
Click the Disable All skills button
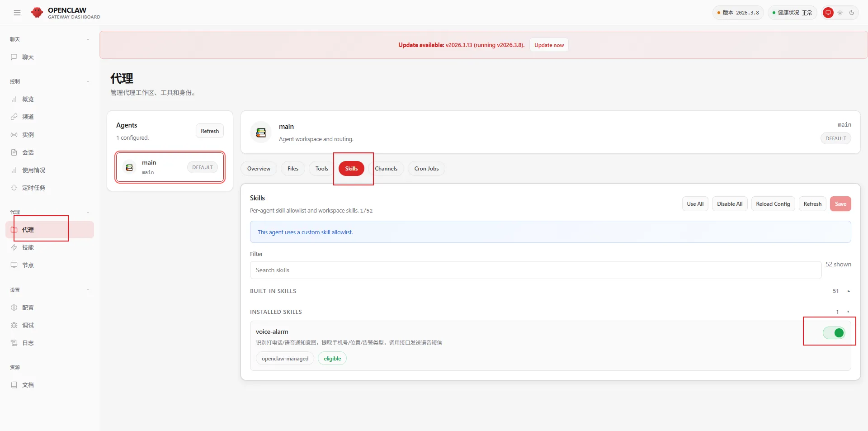[729, 204]
